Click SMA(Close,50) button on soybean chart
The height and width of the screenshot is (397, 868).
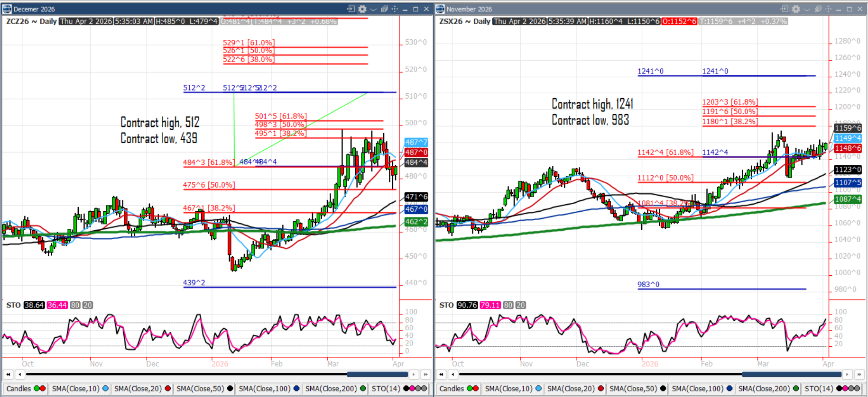click(633, 388)
